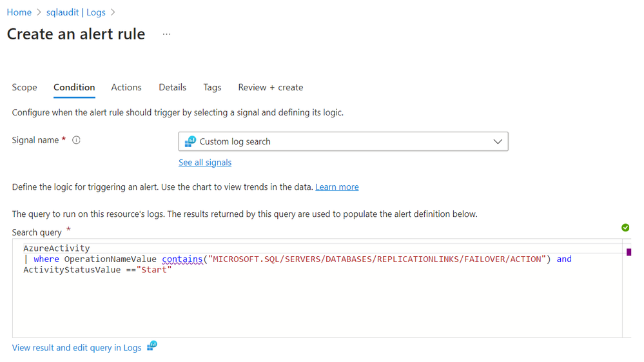Open the Tags tab
Viewport: 644px width, 362px height.
[x=212, y=87]
